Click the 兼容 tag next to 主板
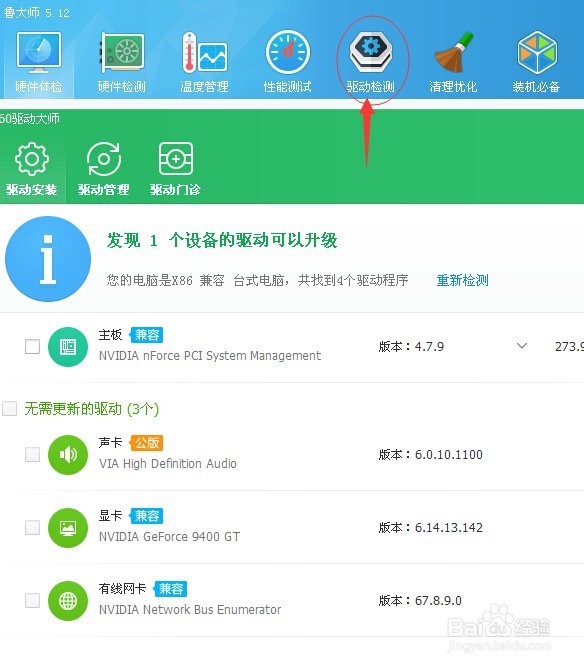 (147, 335)
